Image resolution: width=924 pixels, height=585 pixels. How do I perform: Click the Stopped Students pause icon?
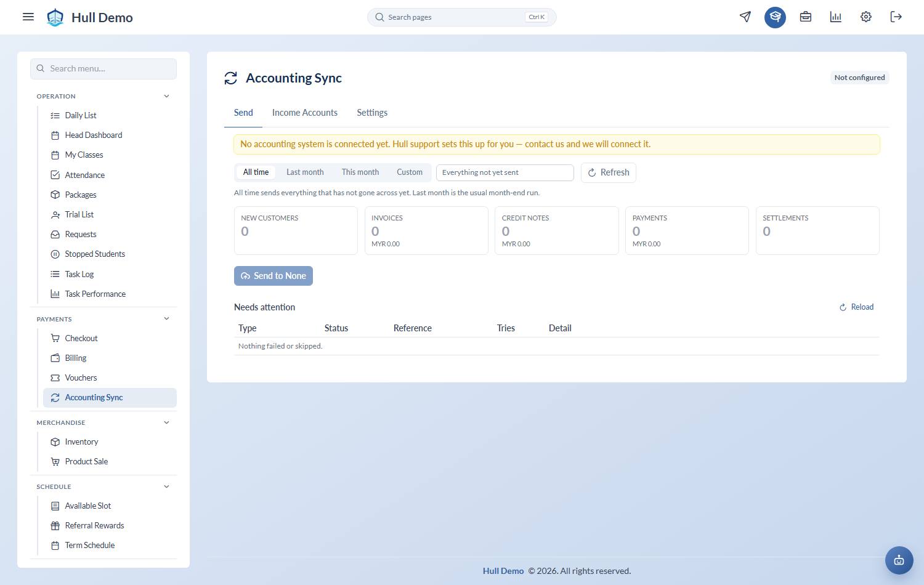point(55,254)
